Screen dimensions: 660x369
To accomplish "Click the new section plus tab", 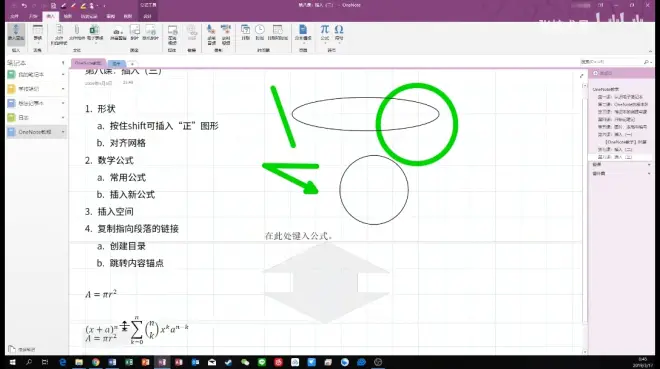I will point(132,64).
